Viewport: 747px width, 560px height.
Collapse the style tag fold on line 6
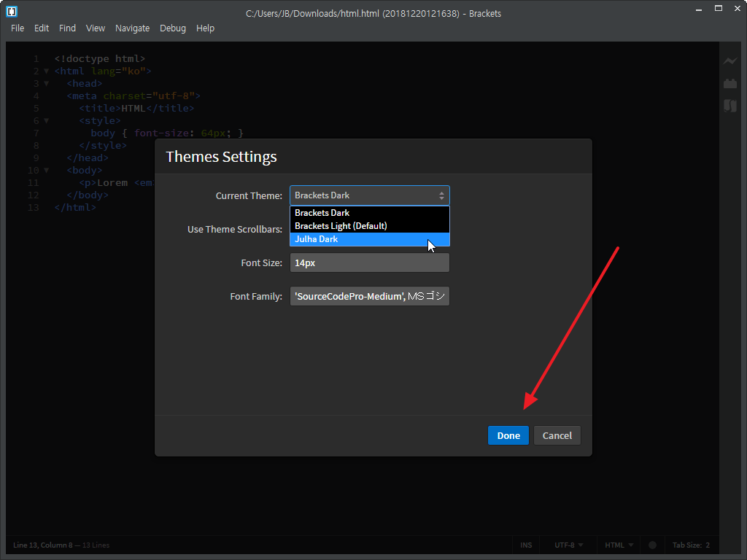(x=46, y=120)
